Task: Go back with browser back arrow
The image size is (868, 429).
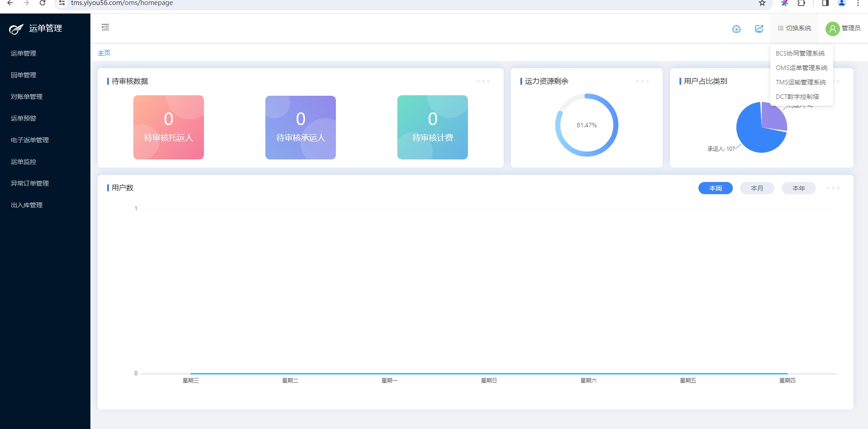Action: pyautogui.click(x=9, y=3)
